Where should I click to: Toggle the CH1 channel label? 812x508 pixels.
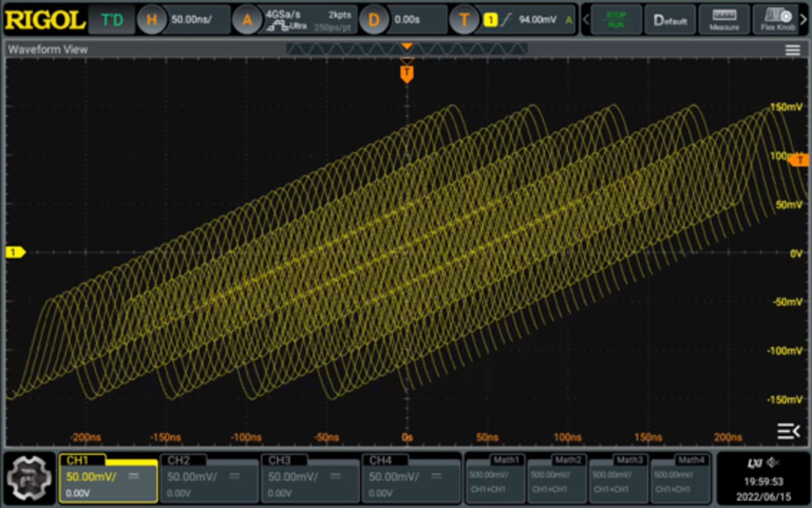83,460
